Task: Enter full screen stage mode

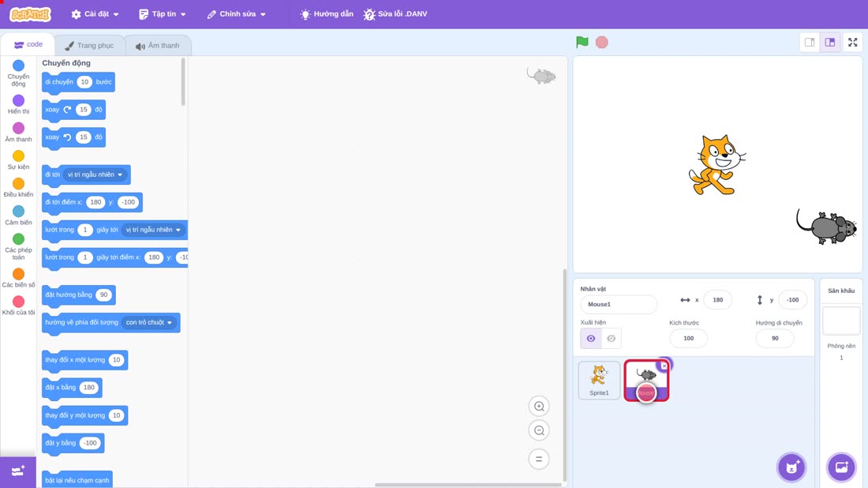Action: pos(852,42)
